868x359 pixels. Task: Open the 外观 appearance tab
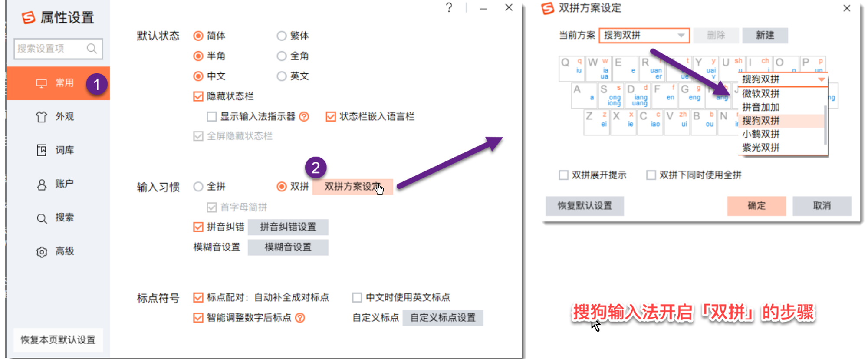(58, 117)
